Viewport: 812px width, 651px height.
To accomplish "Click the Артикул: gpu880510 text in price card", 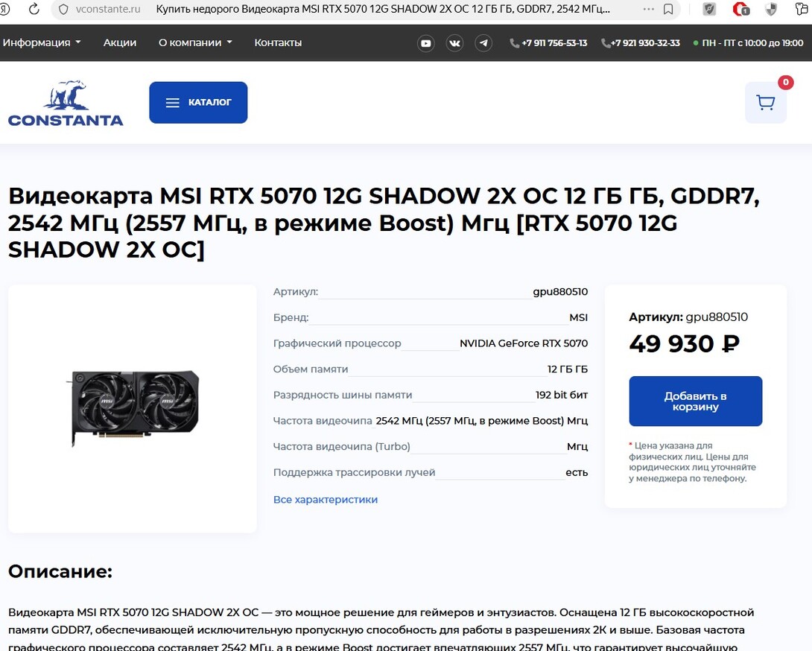I will coord(688,317).
